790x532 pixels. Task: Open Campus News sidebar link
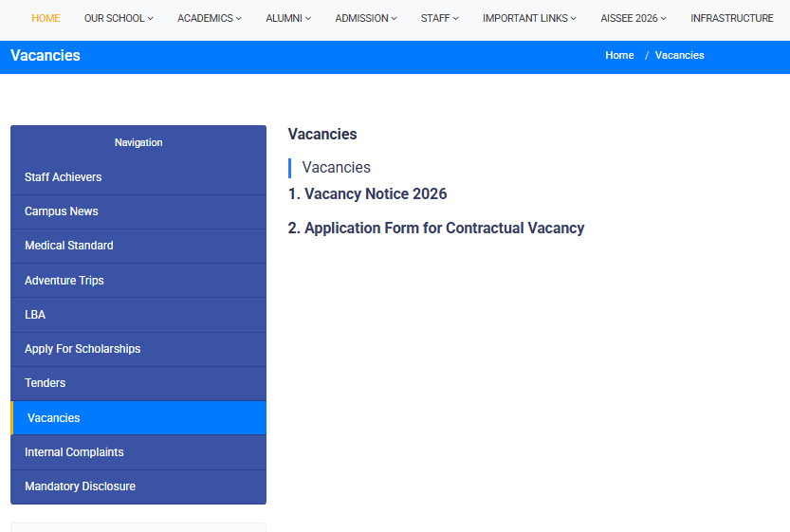pyautogui.click(x=62, y=211)
